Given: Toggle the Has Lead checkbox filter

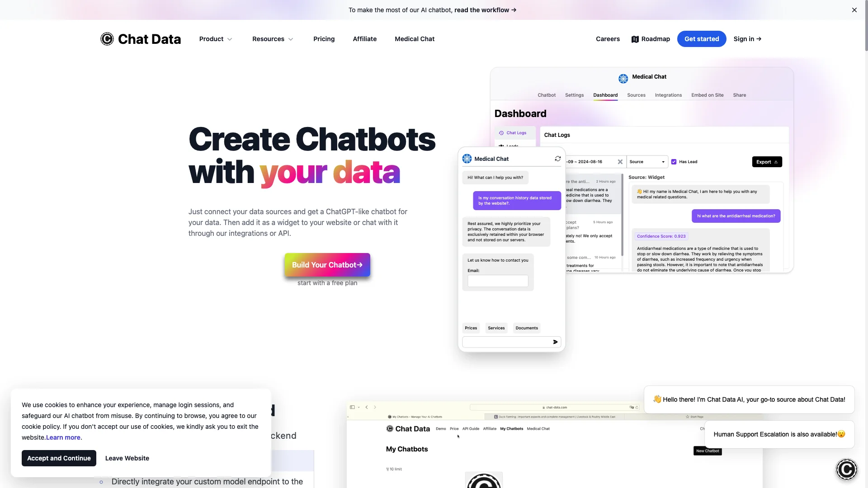Looking at the screenshot, I should click(674, 161).
